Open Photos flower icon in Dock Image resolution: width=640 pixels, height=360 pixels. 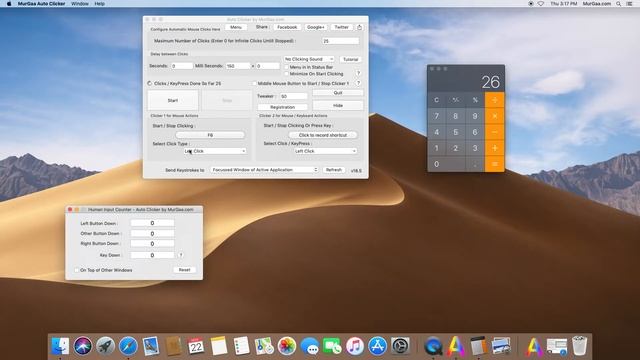point(287,346)
